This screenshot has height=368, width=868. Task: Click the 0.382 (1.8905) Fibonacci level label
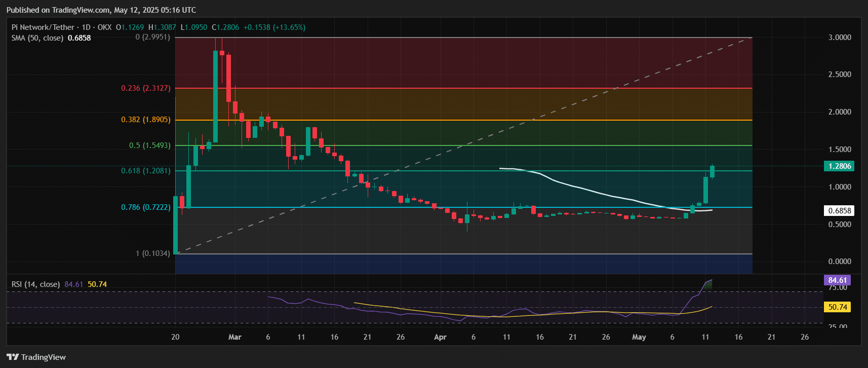[146, 120]
